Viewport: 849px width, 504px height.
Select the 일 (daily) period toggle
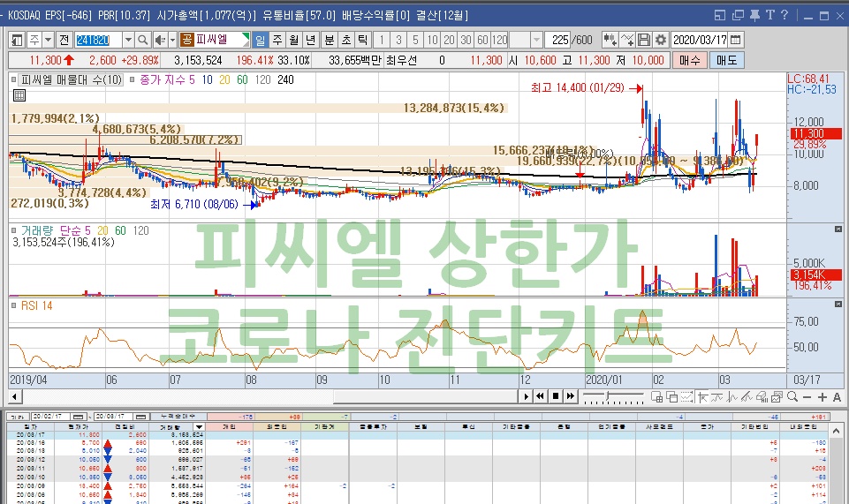coord(261,40)
